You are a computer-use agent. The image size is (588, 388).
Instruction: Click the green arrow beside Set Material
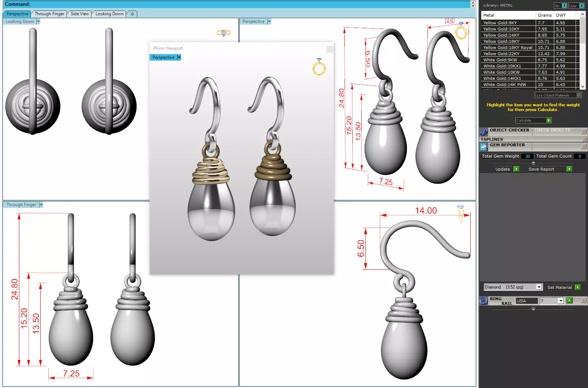coord(578,287)
